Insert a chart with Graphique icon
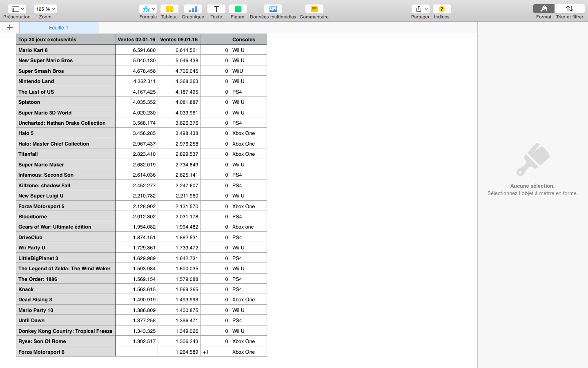Image resolution: width=588 pixels, height=368 pixels. [x=193, y=9]
